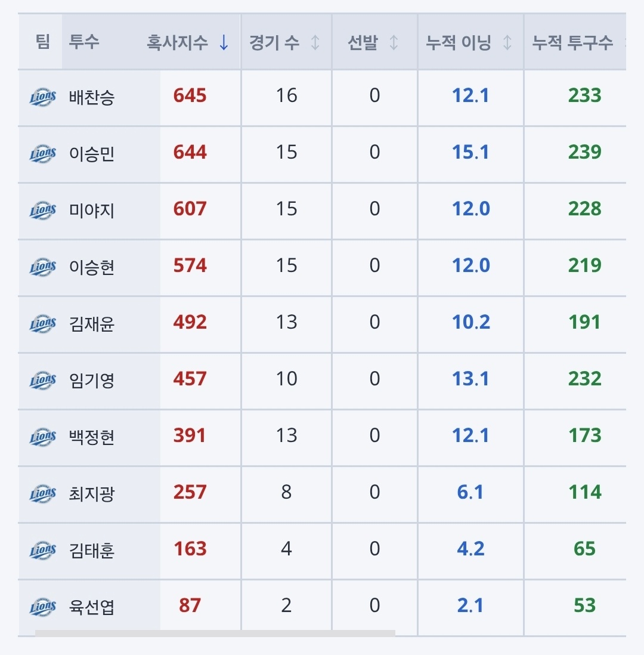Click 누적 투구수 value 191

(585, 322)
